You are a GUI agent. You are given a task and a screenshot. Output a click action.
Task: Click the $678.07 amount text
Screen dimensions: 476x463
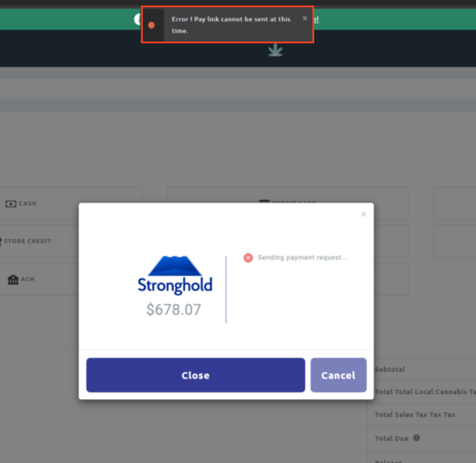pyautogui.click(x=173, y=310)
